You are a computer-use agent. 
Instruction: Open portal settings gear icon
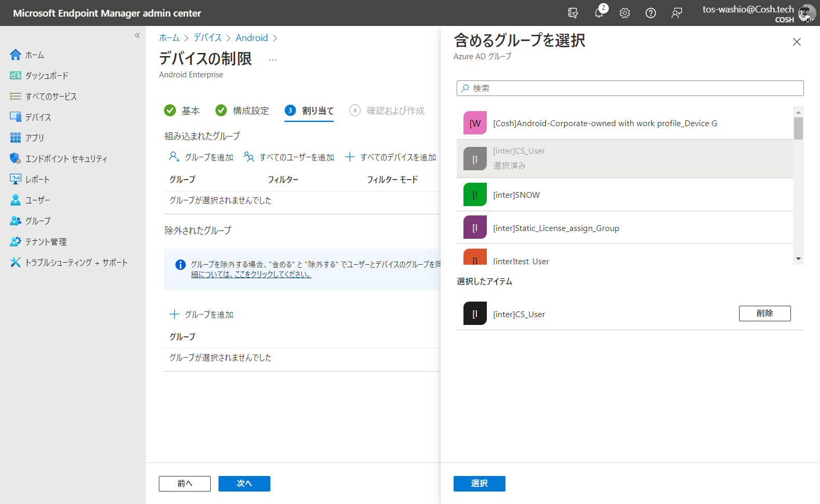625,13
